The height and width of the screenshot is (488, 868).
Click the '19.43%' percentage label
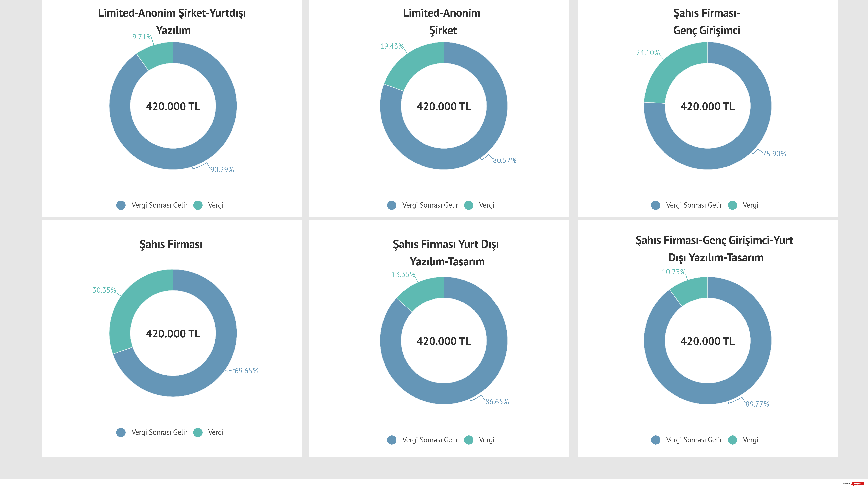click(x=392, y=46)
